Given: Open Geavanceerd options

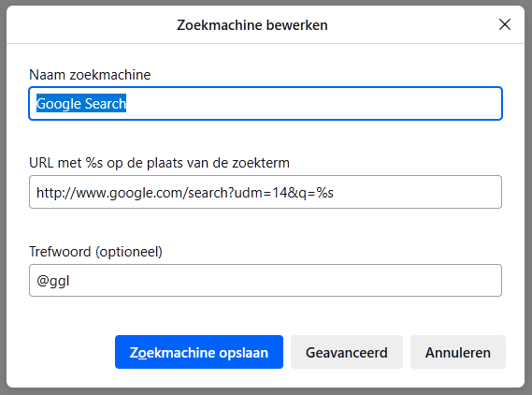Looking at the screenshot, I should point(347,352).
